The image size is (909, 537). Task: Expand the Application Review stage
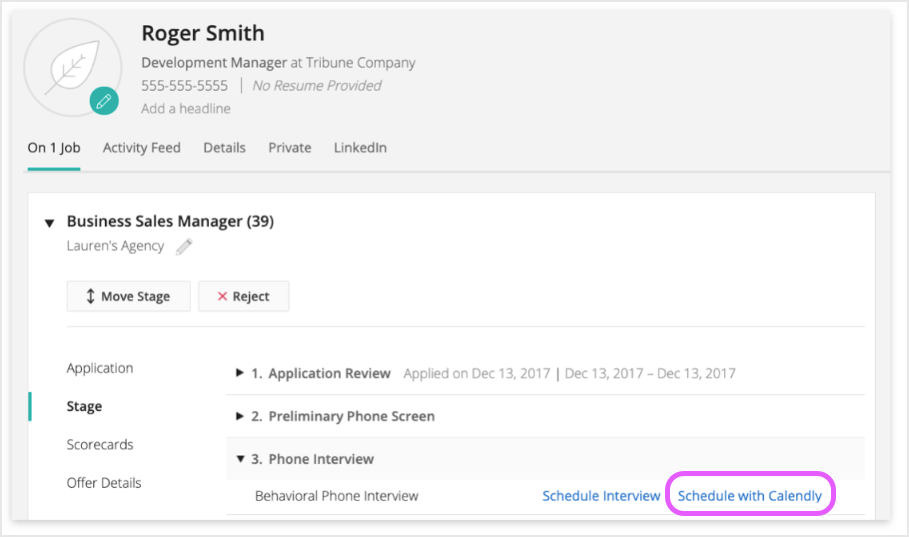coord(240,374)
